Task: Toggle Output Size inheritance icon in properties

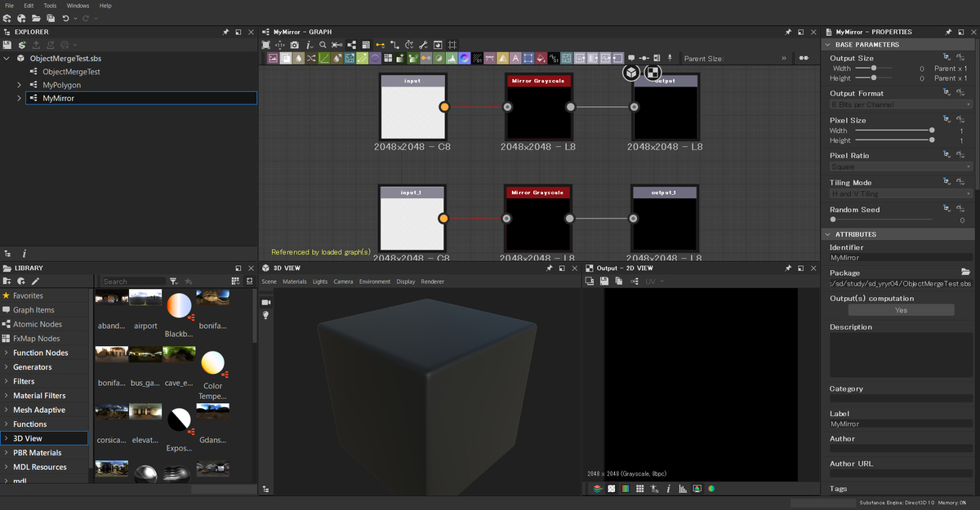Action: click(x=947, y=58)
